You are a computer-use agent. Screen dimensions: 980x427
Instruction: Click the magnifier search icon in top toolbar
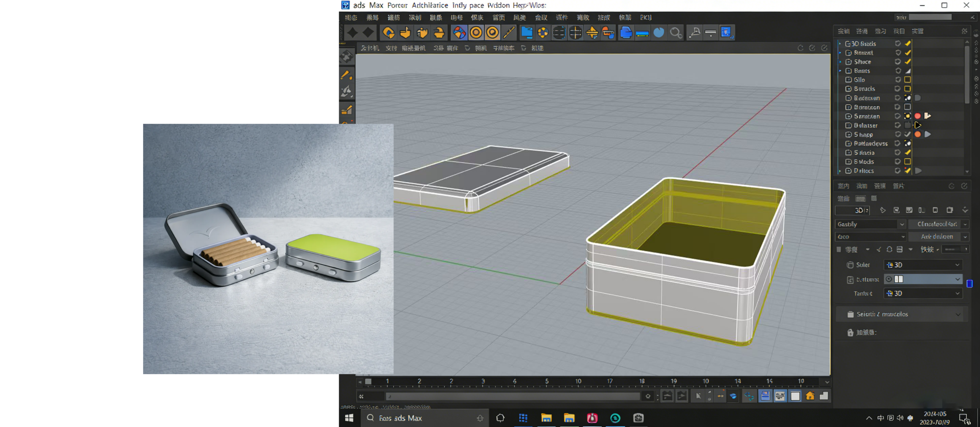(x=675, y=33)
